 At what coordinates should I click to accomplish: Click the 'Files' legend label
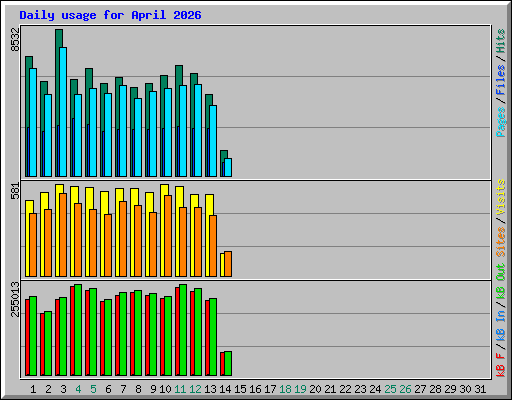click(501, 80)
